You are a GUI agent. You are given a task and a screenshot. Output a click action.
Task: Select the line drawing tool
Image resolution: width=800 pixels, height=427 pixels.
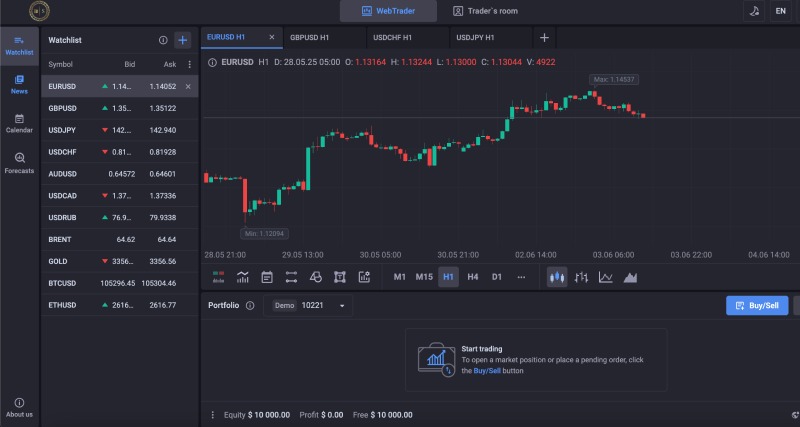click(291, 277)
